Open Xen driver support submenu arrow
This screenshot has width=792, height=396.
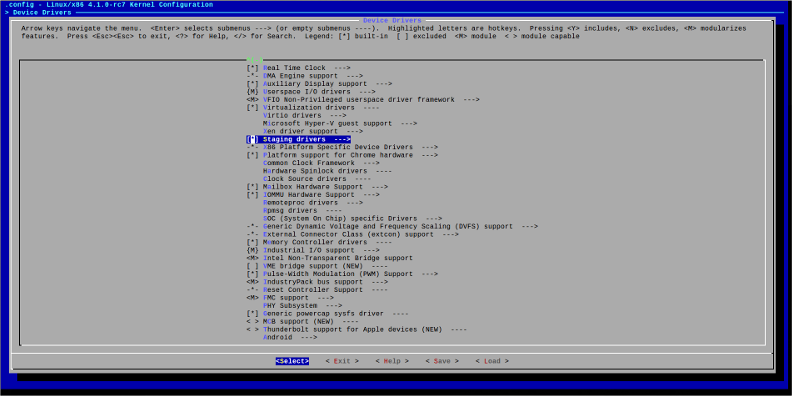point(355,131)
